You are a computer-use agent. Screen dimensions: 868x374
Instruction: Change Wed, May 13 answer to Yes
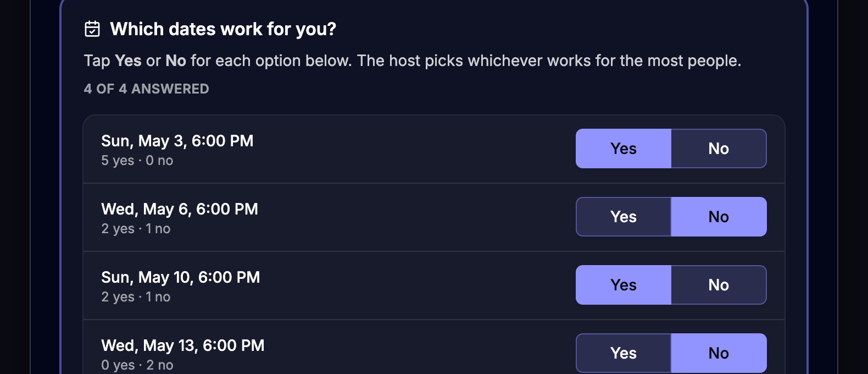[623, 353]
